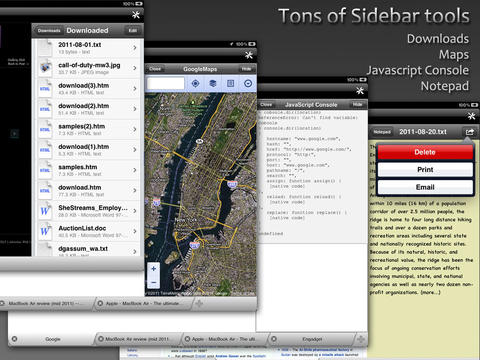Close the Google tab with its x icon
Image resolution: width=480 pixels, height=360 pixels.
click(x=14, y=339)
